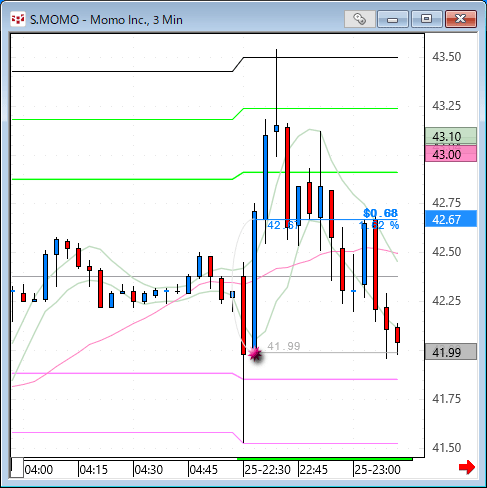Click the $0.68 difference annotation
487x488 pixels.
pyautogui.click(x=380, y=213)
